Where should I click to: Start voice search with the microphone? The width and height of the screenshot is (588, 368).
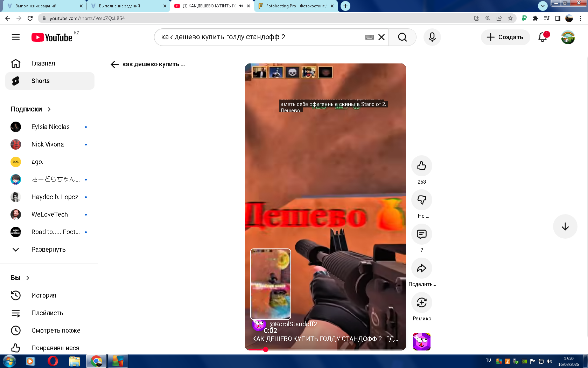(x=432, y=37)
